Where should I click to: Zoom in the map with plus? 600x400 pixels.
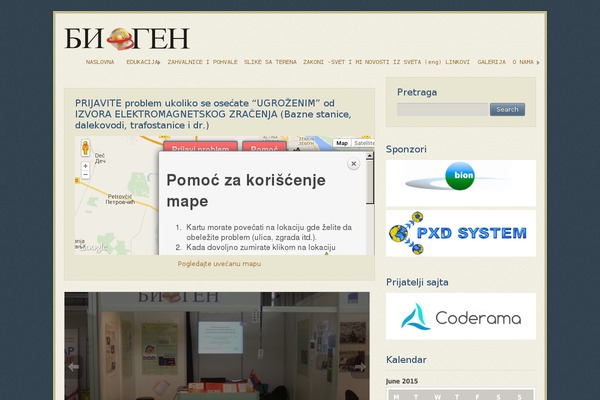click(x=85, y=166)
